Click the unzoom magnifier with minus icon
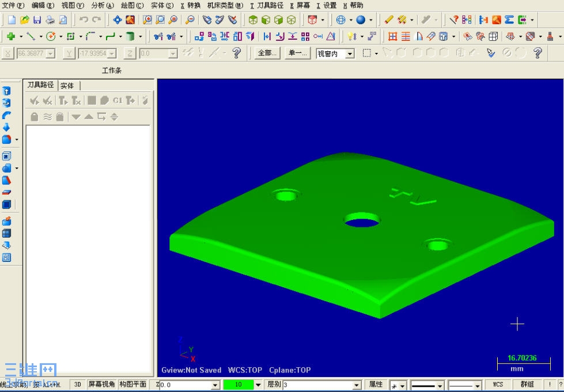The image size is (564, 392). tap(190, 20)
